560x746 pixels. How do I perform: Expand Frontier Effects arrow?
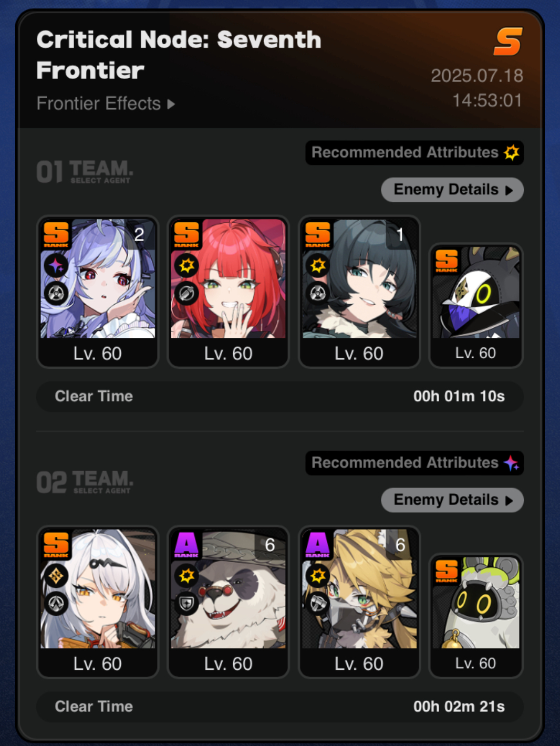(x=171, y=104)
